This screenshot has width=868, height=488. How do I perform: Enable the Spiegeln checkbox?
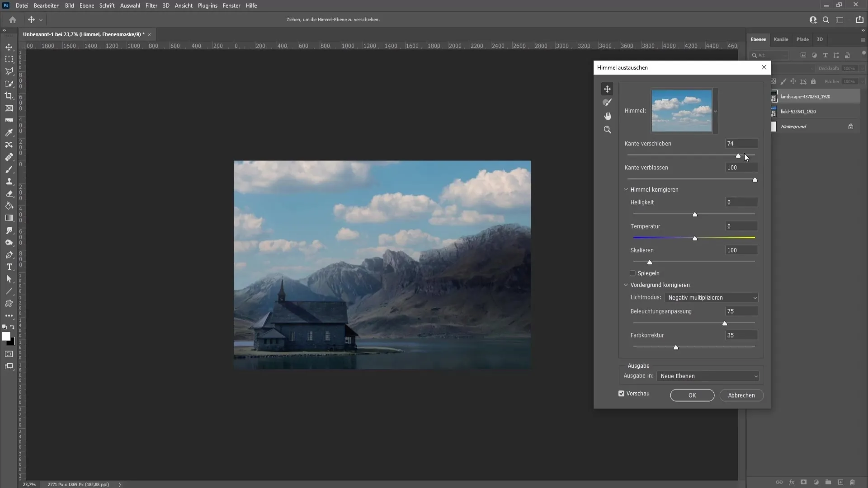(632, 273)
